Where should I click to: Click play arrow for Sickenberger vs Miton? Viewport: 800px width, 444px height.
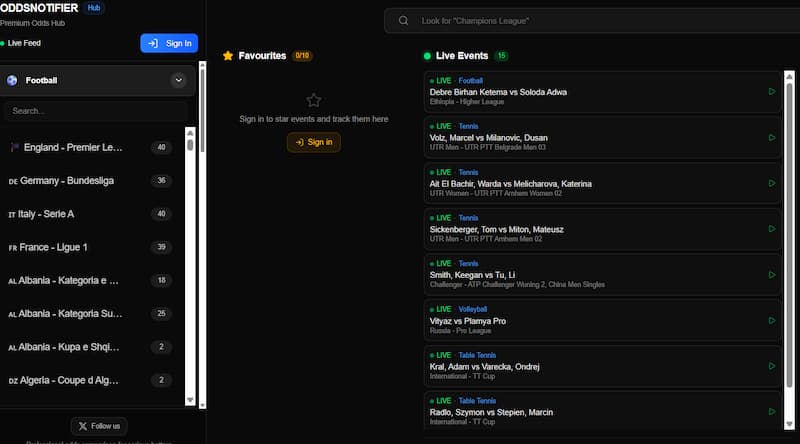pos(772,229)
